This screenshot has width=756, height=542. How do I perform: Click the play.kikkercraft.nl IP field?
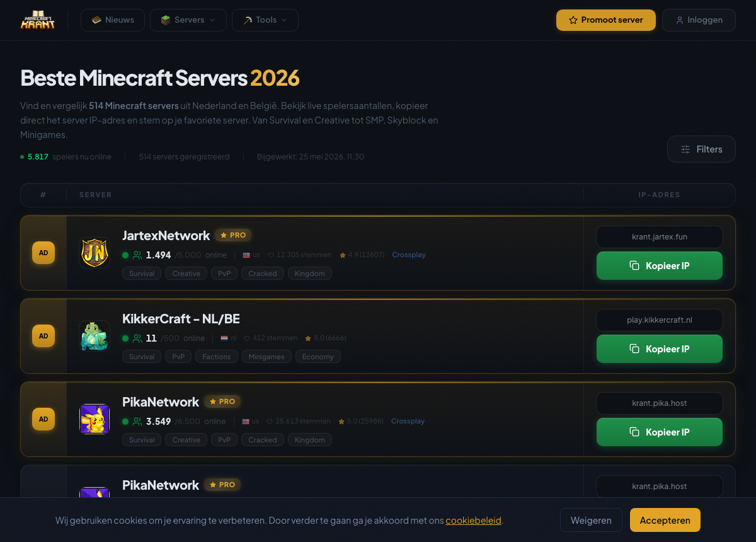tap(660, 320)
